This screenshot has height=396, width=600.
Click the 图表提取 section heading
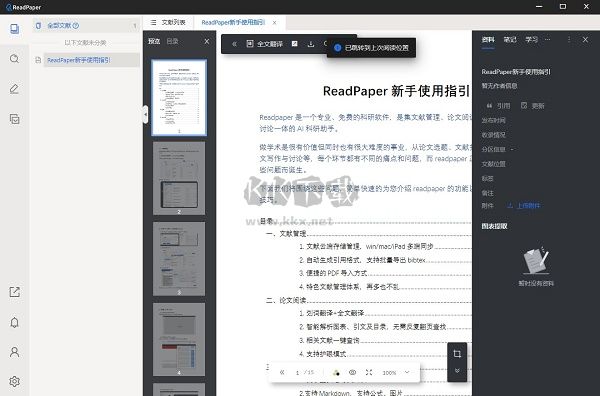(x=494, y=227)
